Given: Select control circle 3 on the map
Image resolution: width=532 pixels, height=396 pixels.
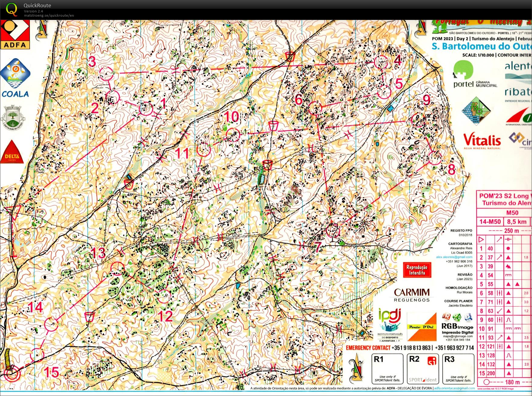Looking at the screenshot, I should (106, 74).
